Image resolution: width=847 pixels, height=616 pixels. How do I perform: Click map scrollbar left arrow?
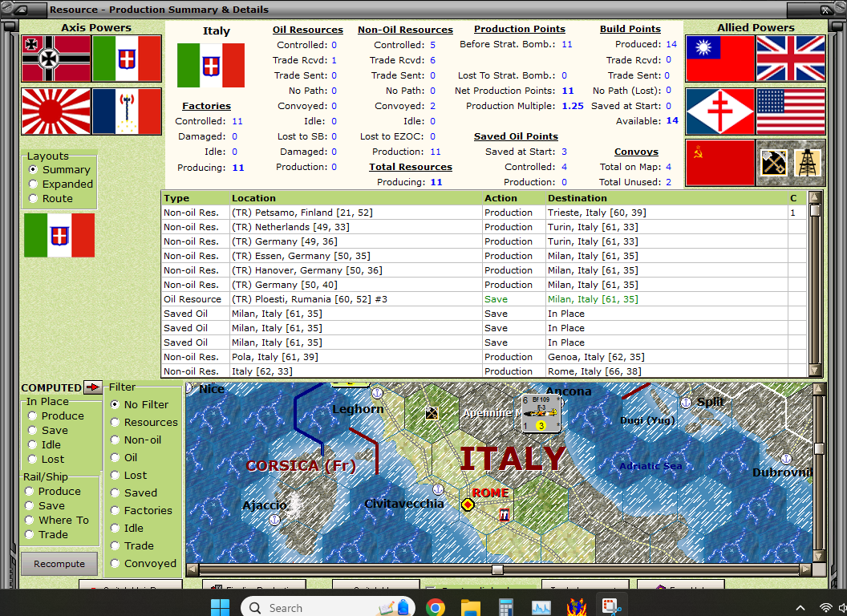point(192,569)
